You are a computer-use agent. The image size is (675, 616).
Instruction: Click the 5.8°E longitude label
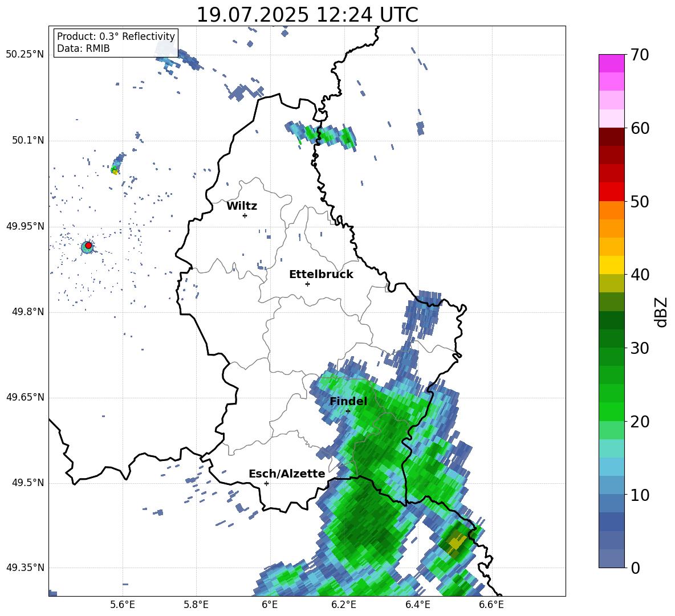click(196, 605)
